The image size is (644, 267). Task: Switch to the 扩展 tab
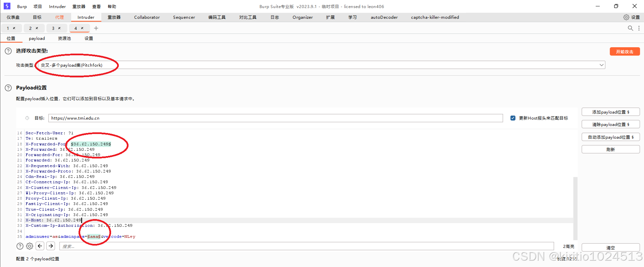pyautogui.click(x=330, y=17)
